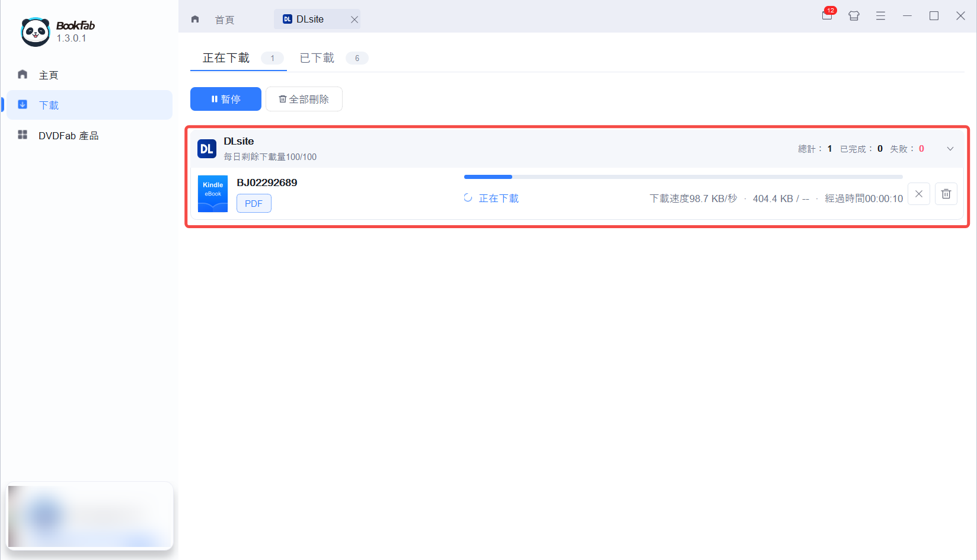Click the 404.4 KB size text
This screenshot has width=977, height=560.
773,199
